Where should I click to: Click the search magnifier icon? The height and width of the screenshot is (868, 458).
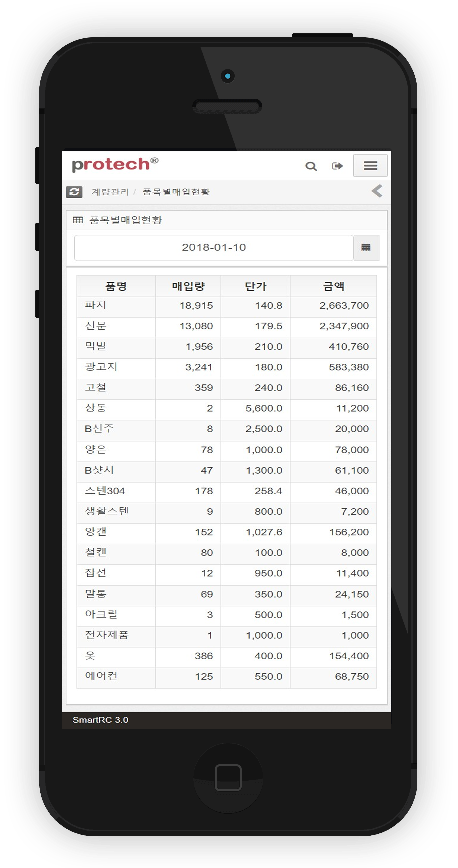coord(311,166)
